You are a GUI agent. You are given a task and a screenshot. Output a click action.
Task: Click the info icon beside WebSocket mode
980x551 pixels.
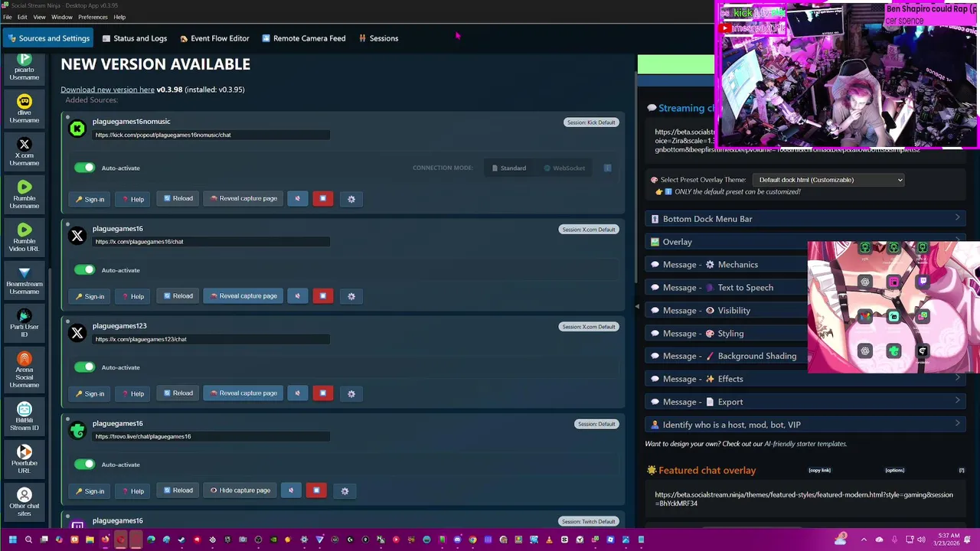coord(607,168)
